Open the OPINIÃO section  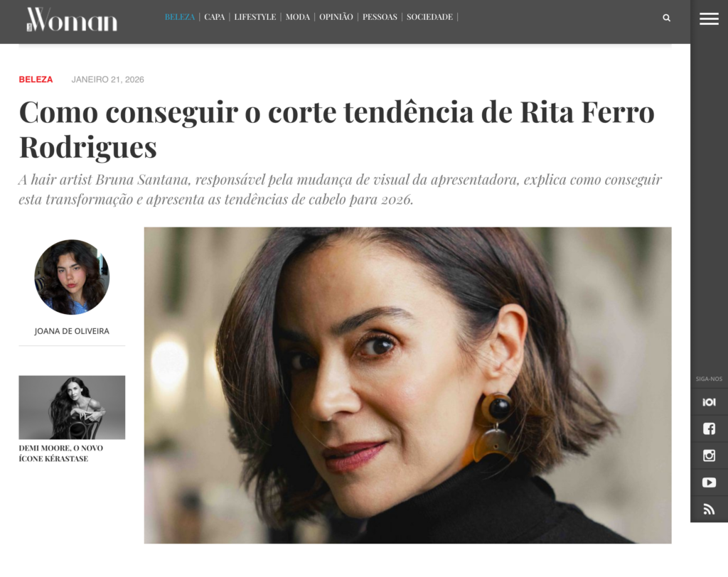click(x=336, y=17)
